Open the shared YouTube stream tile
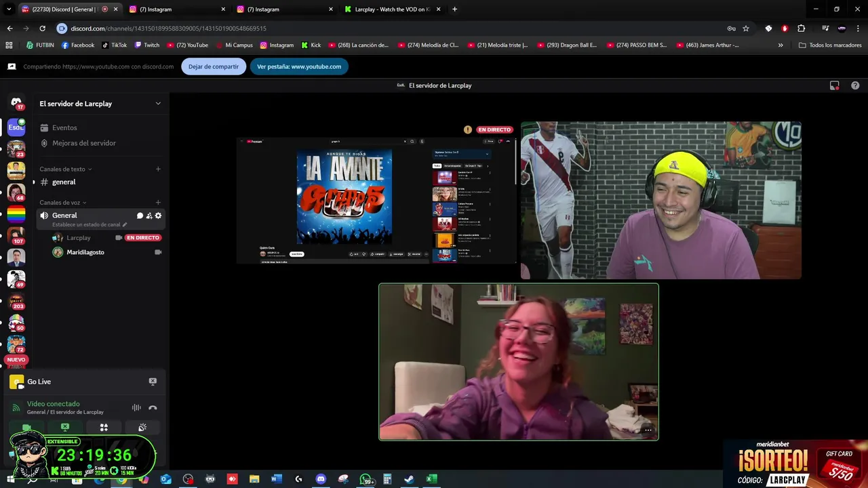The height and width of the screenshot is (488, 868). tap(376, 201)
